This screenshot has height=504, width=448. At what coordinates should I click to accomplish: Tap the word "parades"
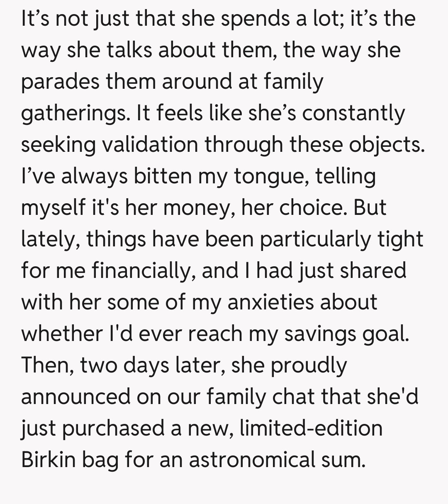[60, 81]
